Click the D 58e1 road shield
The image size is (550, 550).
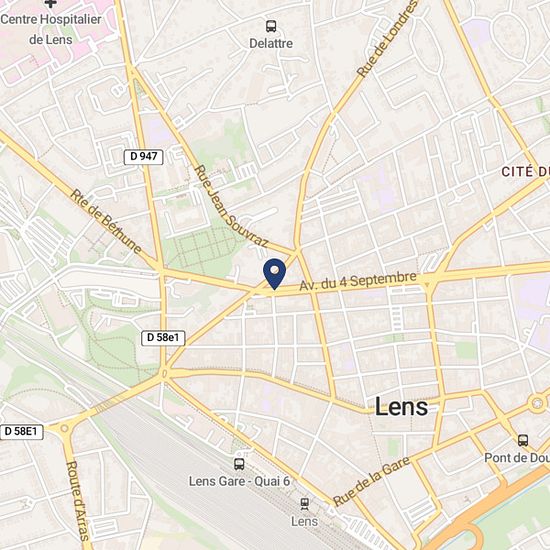point(163,338)
